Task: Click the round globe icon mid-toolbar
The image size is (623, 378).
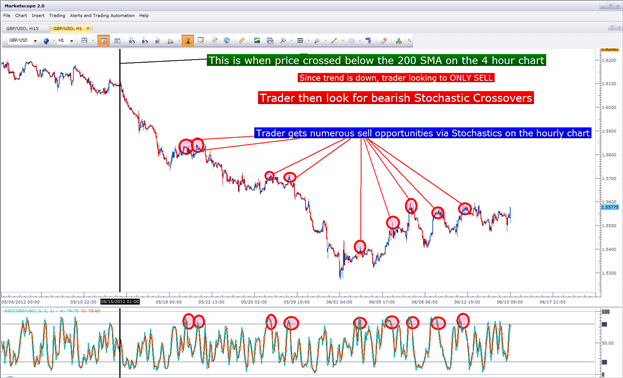Action: click(226, 41)
